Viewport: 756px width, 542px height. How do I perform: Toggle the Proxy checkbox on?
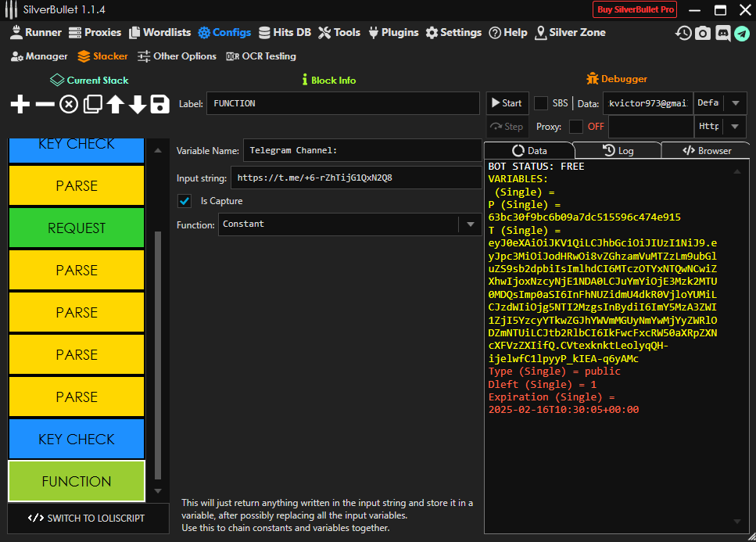(x=575, y=127)
